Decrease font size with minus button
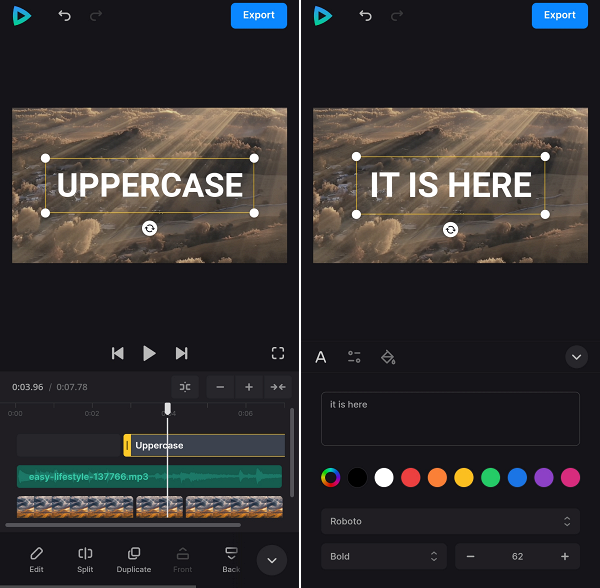Viewport: 600px width, 588px height. pyautogui.click(x=471, y=556)
